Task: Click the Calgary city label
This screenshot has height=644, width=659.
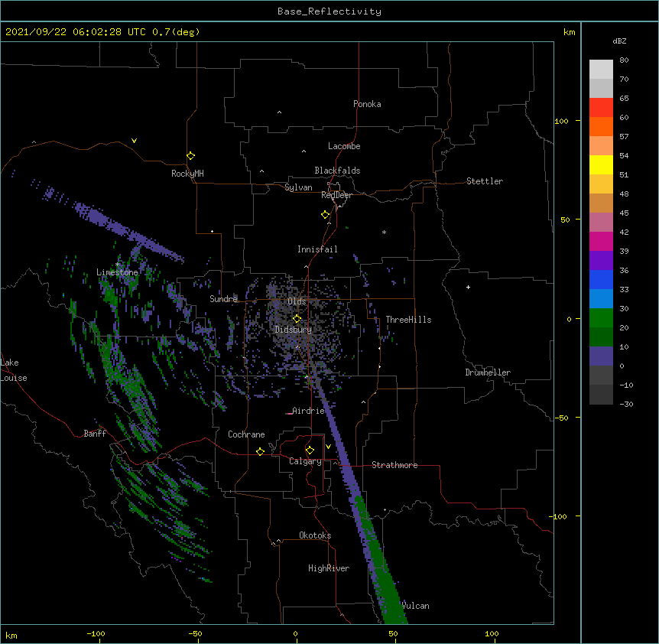Action: 305,461
